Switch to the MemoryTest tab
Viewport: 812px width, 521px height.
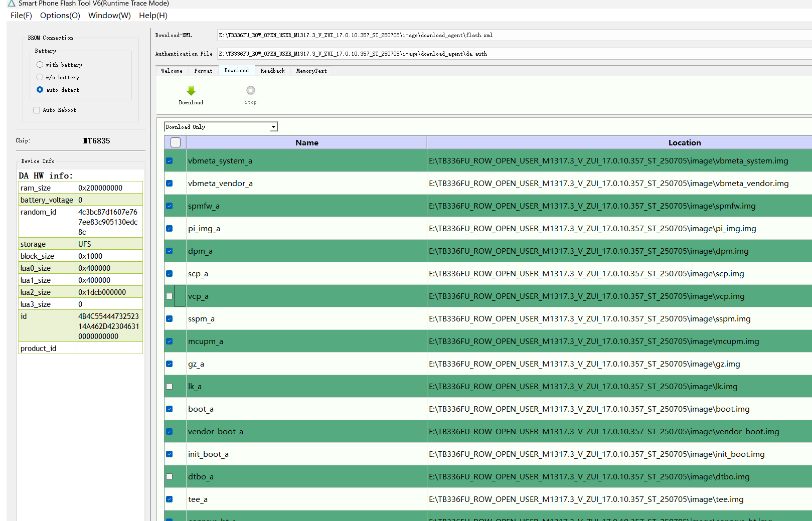[311, 71]
